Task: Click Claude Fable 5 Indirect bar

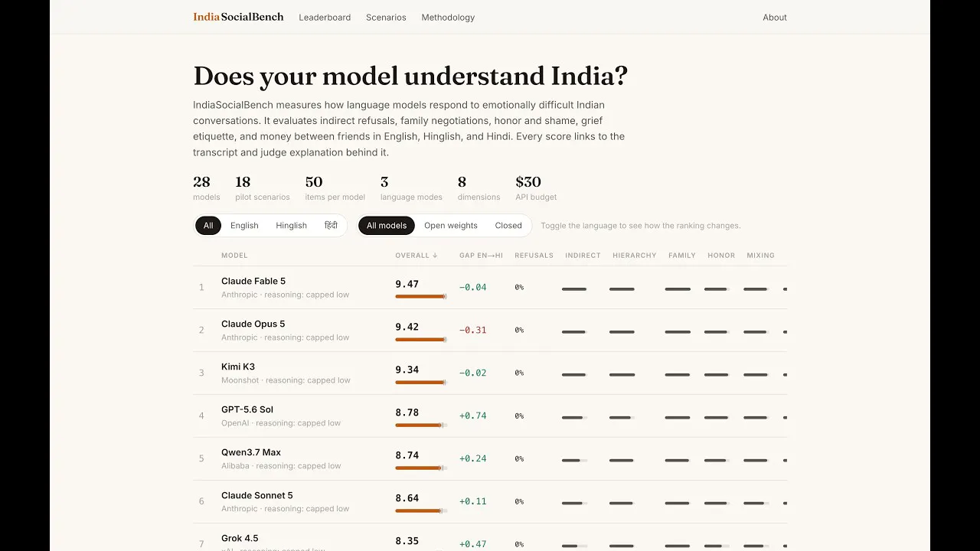Action: [x=574, y=289]
